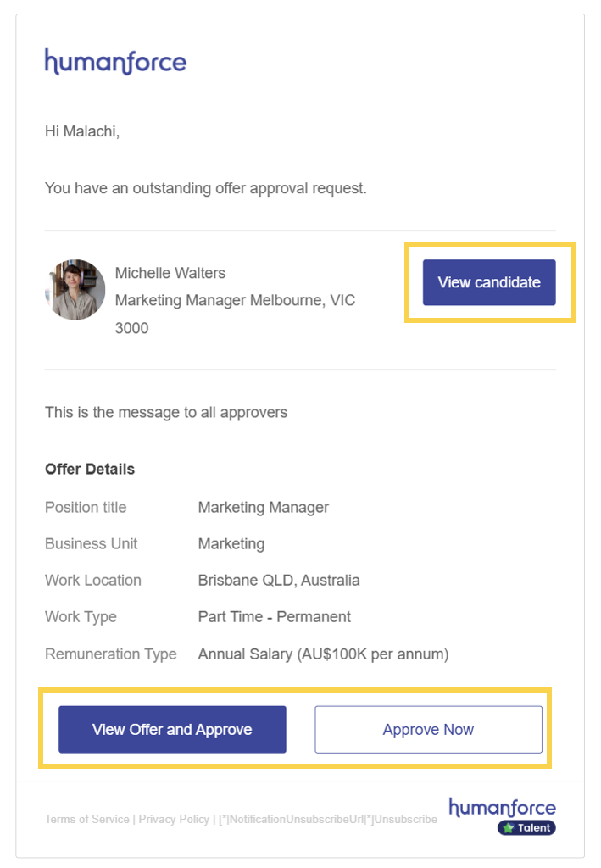Click the Part Time - Permanent work type
The width and height of the screenshot is (601, 868).
point(275,617)
